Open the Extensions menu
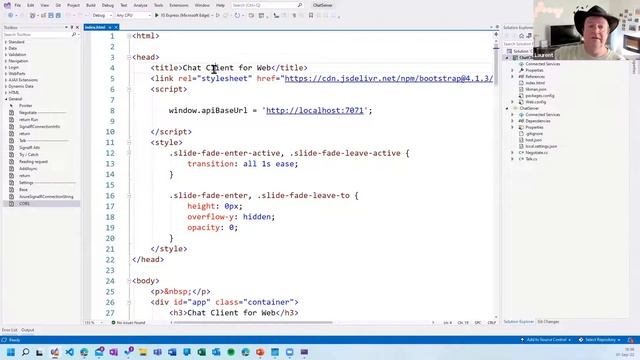The width and height of the screenshot is (640, 360). 179,5
